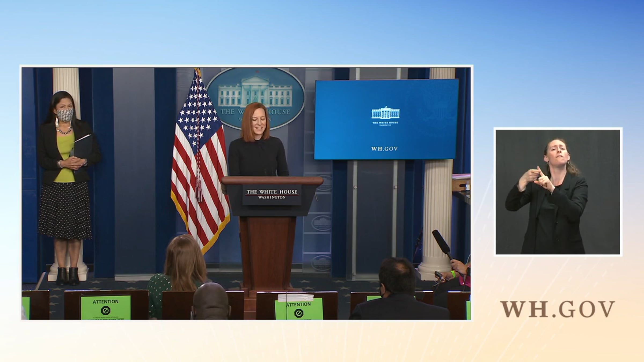Click the sign language interpreter inset video

(x=558, y=192)
